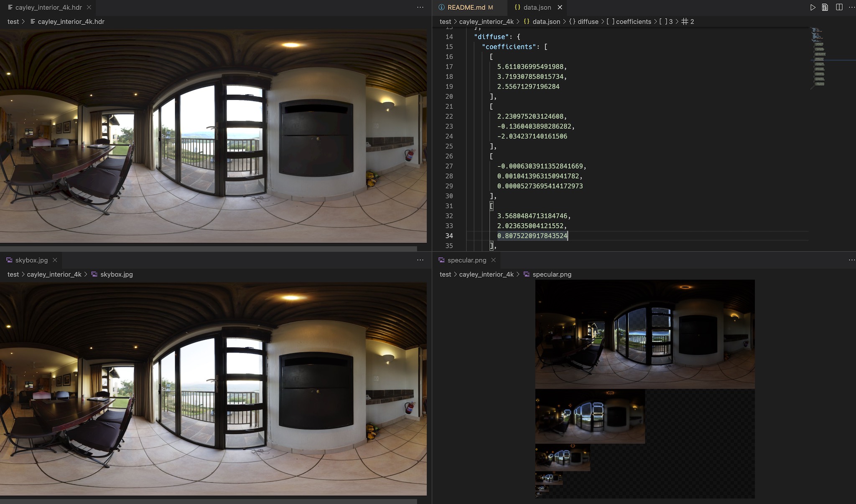Click line number 26 in gutter
This screenshot has height=504, width=856.
coord(449,156)
